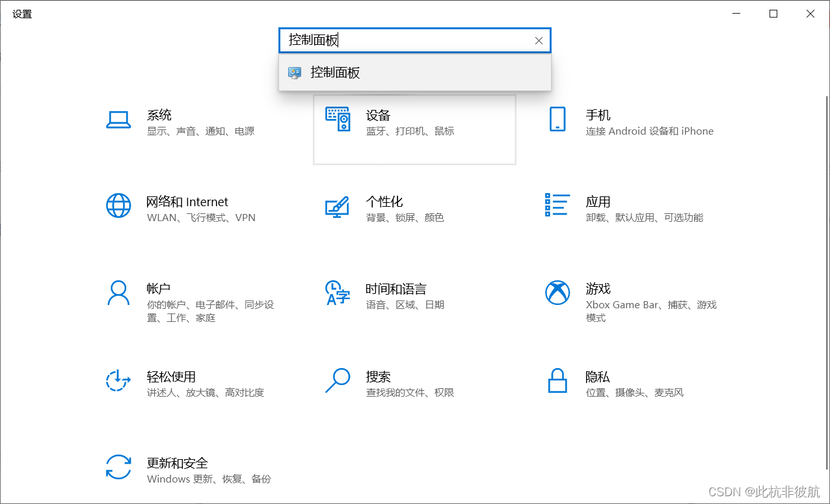Open the 轻松使用 ease of access icon
The image size is (830, 504).
coord(118,380)
